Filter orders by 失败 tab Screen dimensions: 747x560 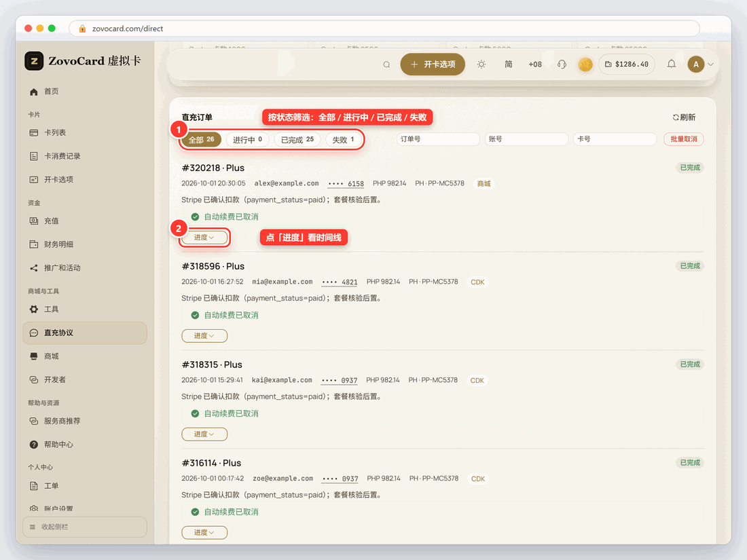pyautogui.click(x=343, y=140)
